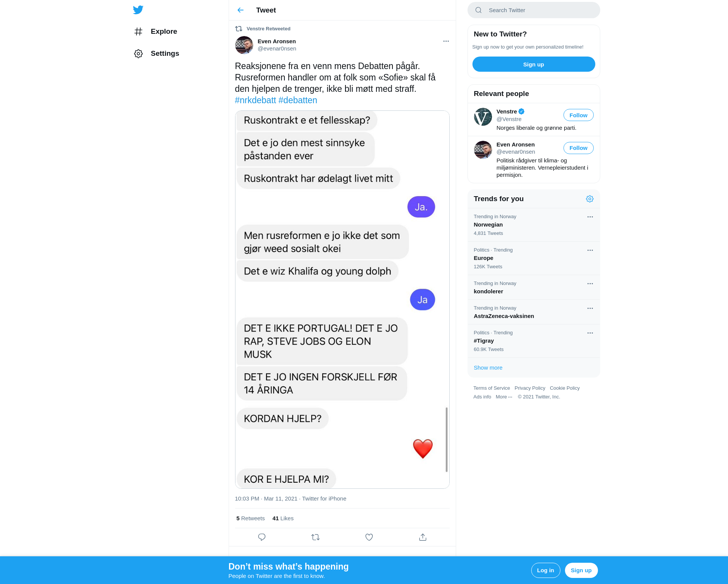Click the share tweet icon

(x=423, y=537)
